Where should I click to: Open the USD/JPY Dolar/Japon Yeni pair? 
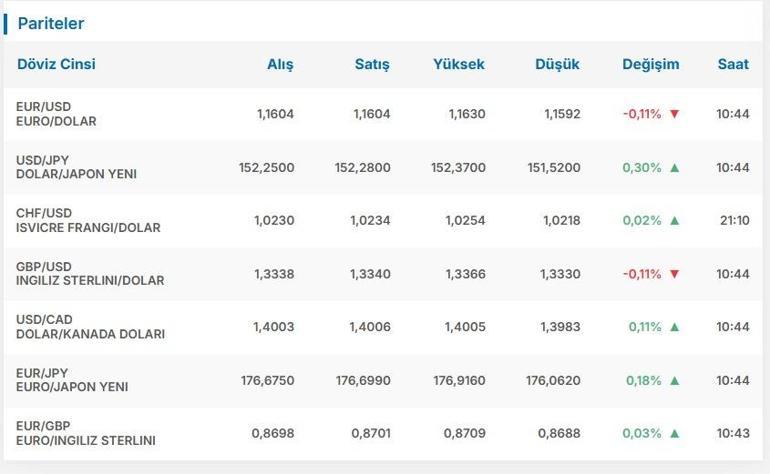coord(76,167)
